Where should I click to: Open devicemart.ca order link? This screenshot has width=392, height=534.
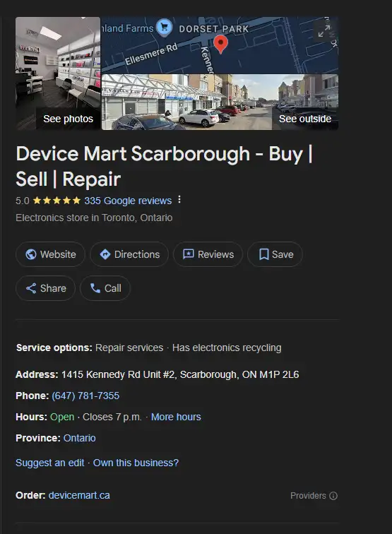[79, 495]
